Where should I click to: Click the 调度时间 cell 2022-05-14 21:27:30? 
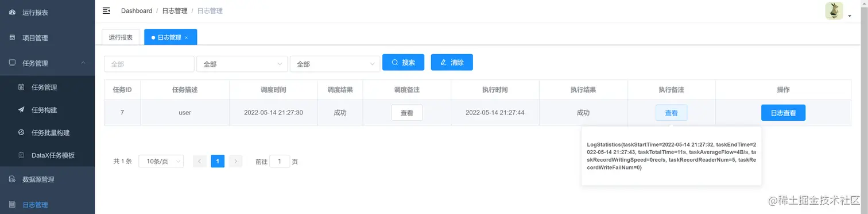[273, 113]
